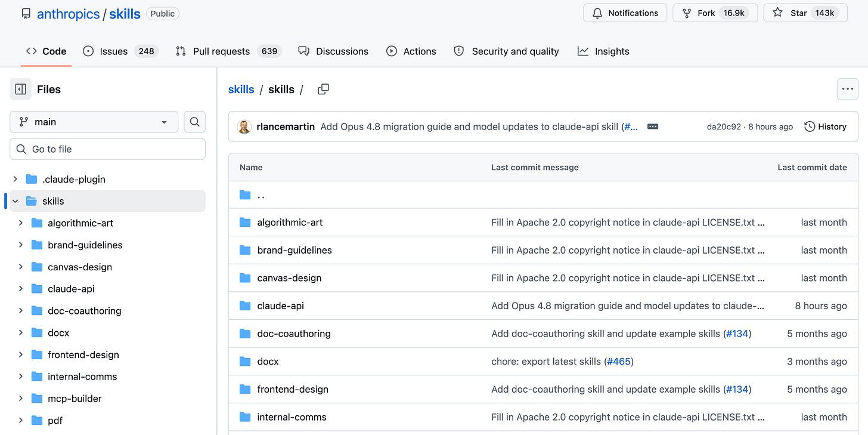This screenshot has width=868, height=435.
Task: Click the doc-coauthoring folder icon in the table
Action: click(x=245, y=334)
